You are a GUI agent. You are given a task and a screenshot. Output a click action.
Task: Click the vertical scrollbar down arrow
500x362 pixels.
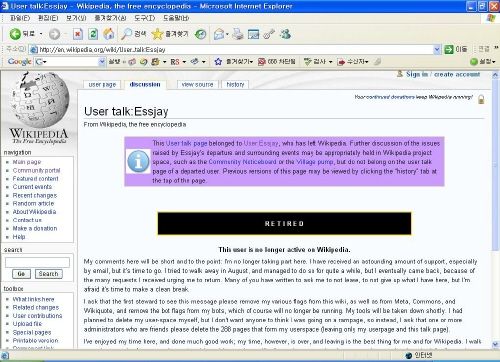495,344
